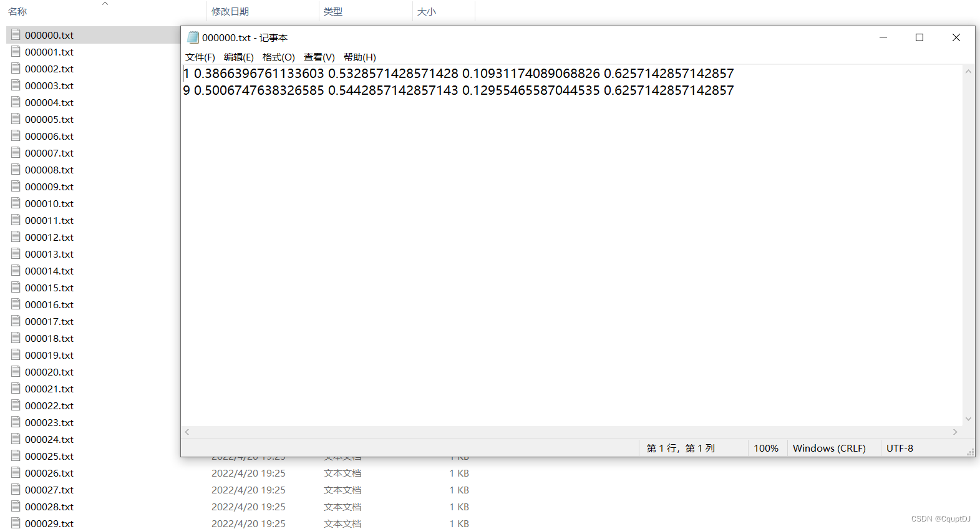Click the 100% zoom status entry
This screenshot has height=529, width=980.
tap(766, 449)
